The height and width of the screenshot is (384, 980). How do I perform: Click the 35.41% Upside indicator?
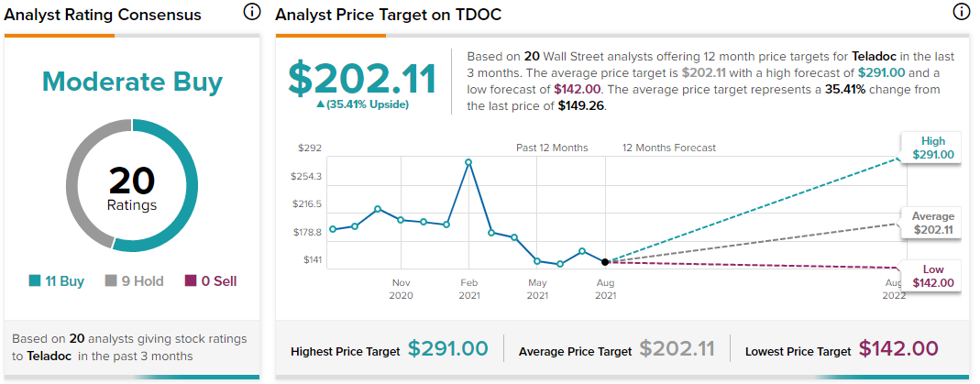tap(362, 104)
